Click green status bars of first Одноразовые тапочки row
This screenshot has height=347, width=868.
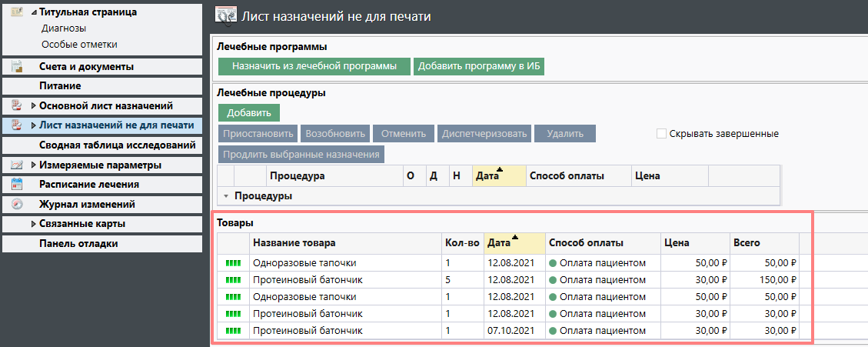232,263
